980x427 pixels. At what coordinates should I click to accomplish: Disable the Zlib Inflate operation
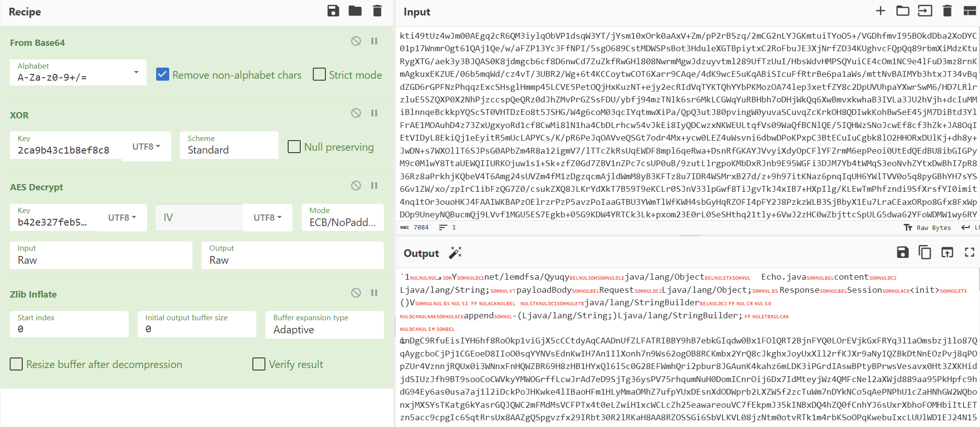[x=356, y=293]
